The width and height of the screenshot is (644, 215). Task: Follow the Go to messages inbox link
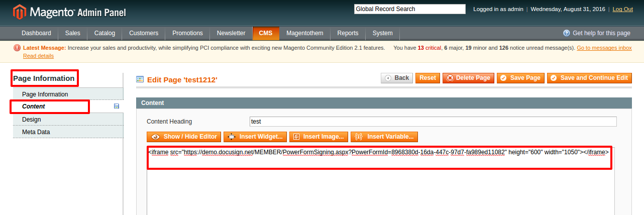point(604,48)
